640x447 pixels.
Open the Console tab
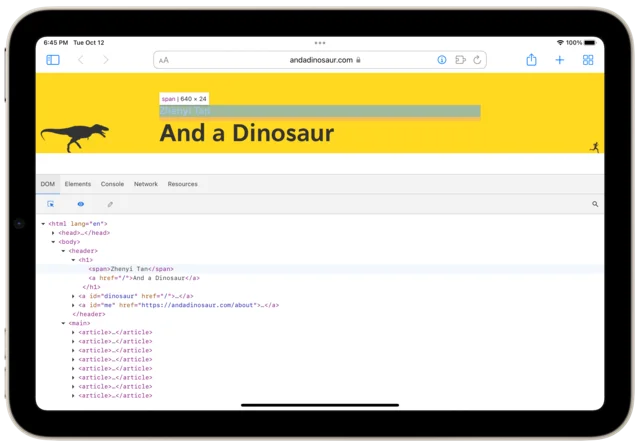click(x=112, y=184)
